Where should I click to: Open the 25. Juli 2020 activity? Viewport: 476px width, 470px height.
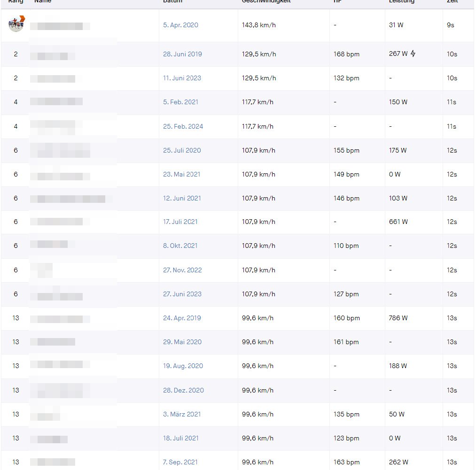pos(182,151)
